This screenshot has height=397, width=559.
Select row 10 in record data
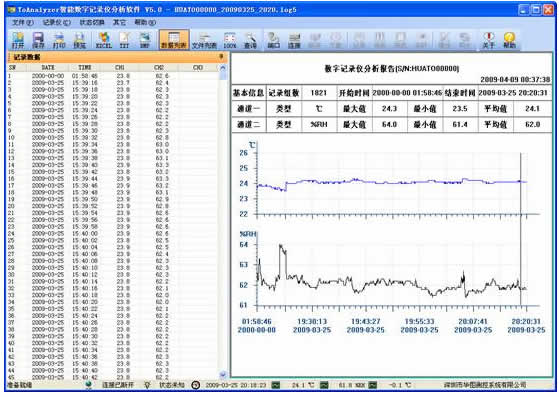click(113, 137)
